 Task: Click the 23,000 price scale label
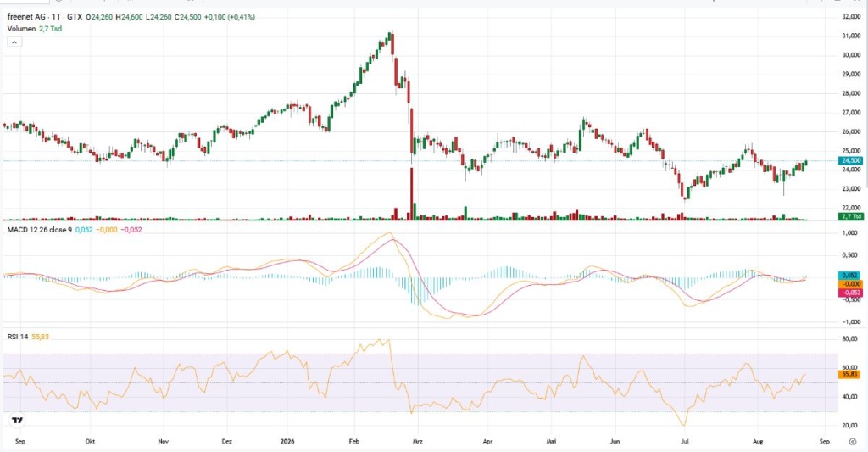tap(851, 189)
